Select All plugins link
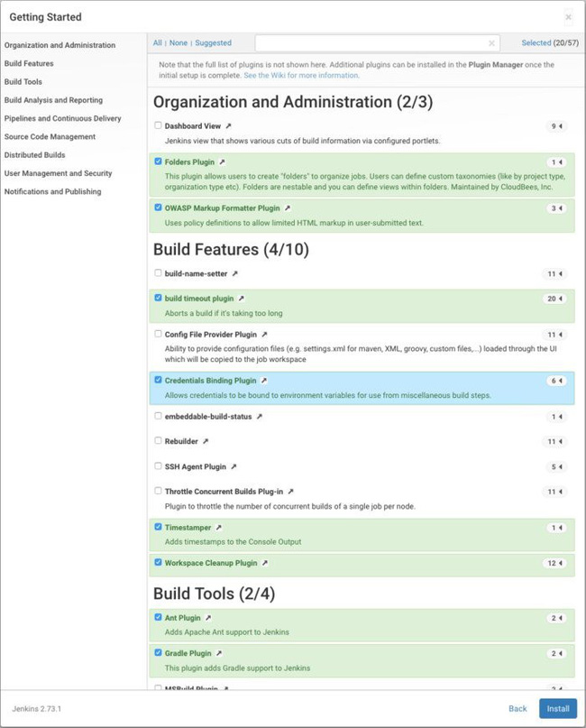 157,42
